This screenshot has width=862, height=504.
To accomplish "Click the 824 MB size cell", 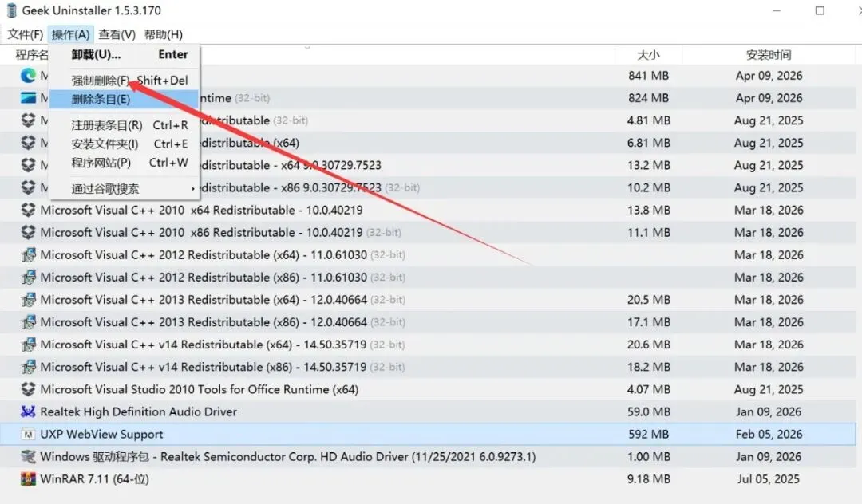I will click(x=648, y=98).
